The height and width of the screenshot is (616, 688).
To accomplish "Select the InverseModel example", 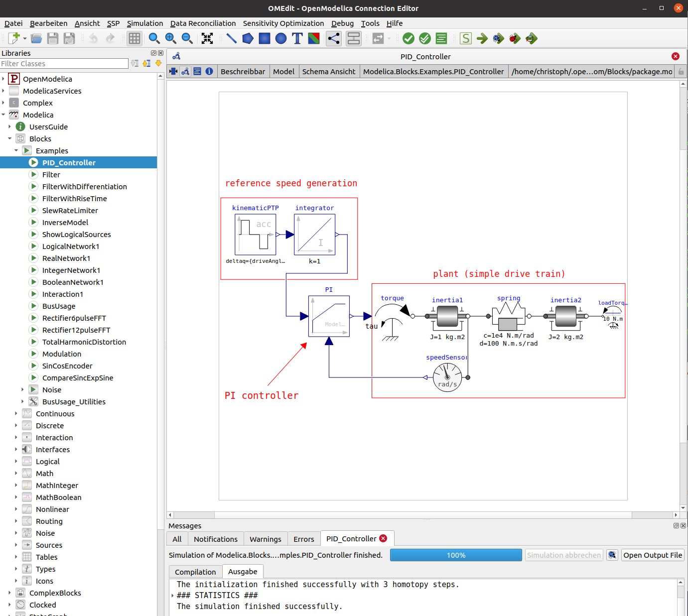I will point(65,222).
